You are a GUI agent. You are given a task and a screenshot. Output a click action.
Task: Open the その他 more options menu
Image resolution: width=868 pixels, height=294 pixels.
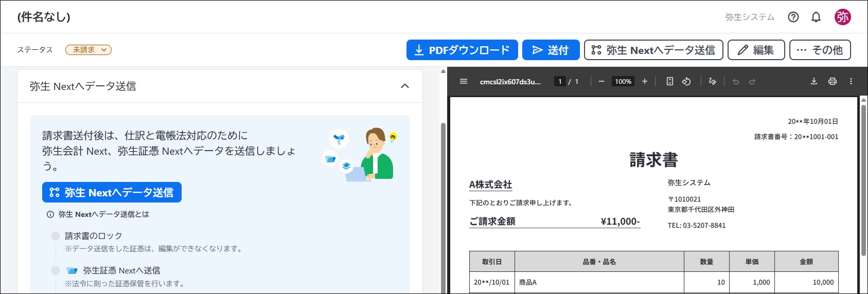820,50
